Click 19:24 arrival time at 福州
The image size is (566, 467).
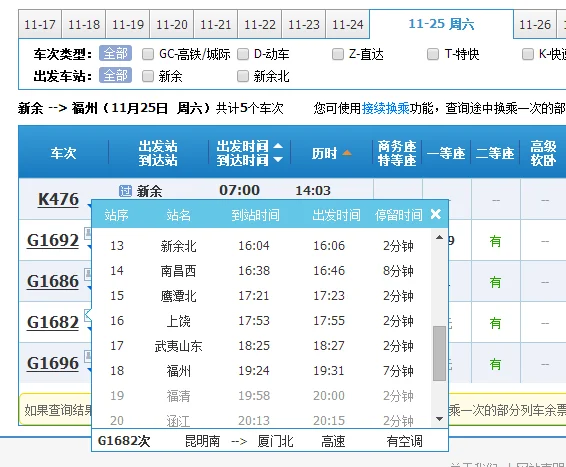(254, 371)
